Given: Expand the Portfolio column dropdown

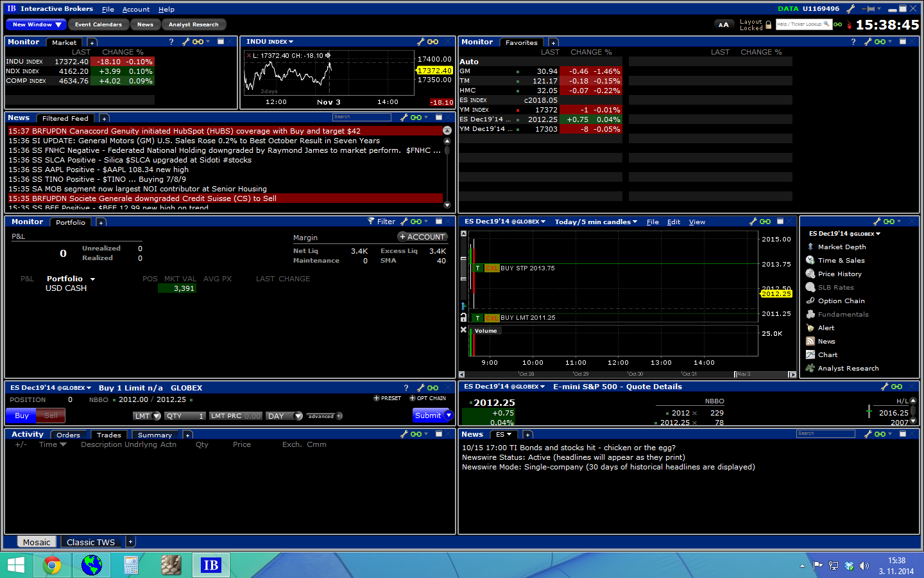Looking at the screenshot, I should tap(92, 279).
